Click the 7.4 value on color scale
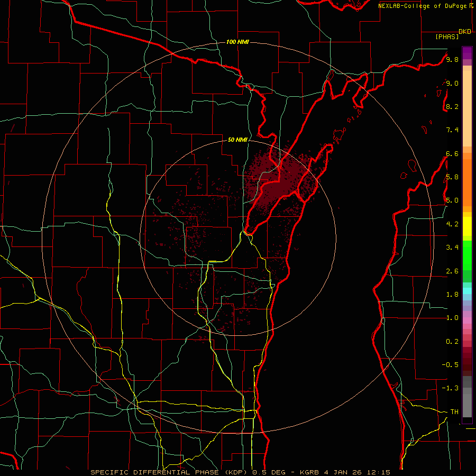The height and width of the screenshot is (476, 476). tap(452, 130)
